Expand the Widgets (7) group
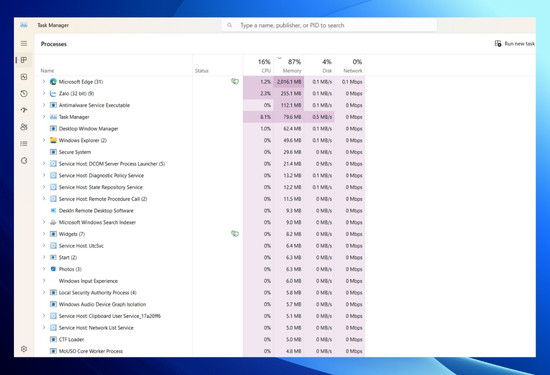This screenshot has height=375, width=550. coord(44,234)
